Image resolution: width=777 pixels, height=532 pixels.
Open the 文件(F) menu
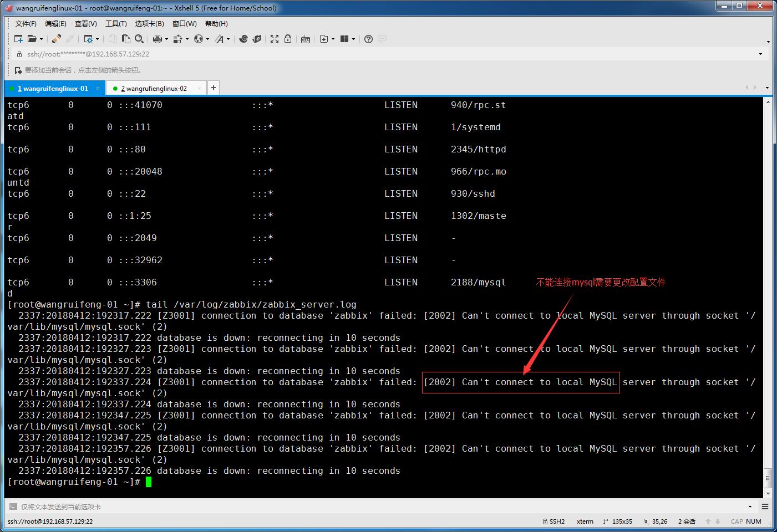(26, 23)
